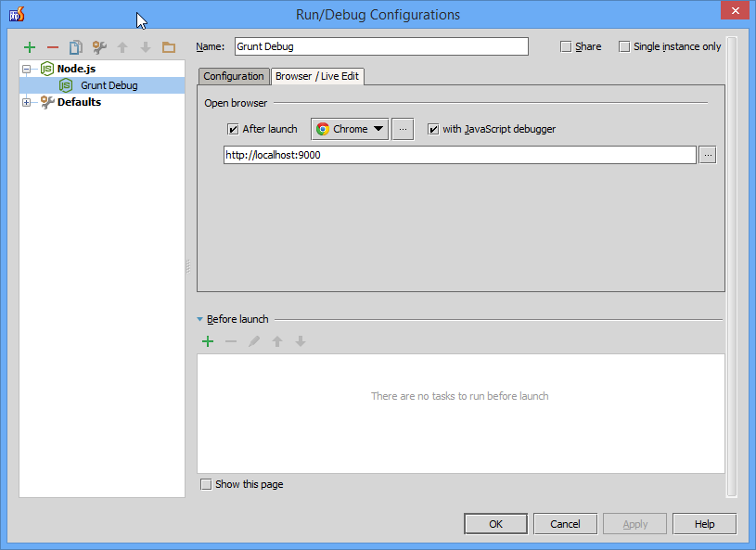Select the Defaults tree label

point(79,102)
